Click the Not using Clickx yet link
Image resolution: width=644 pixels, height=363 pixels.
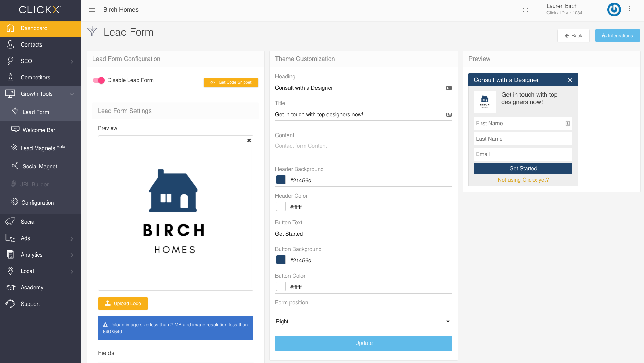(x=523, y=180)
